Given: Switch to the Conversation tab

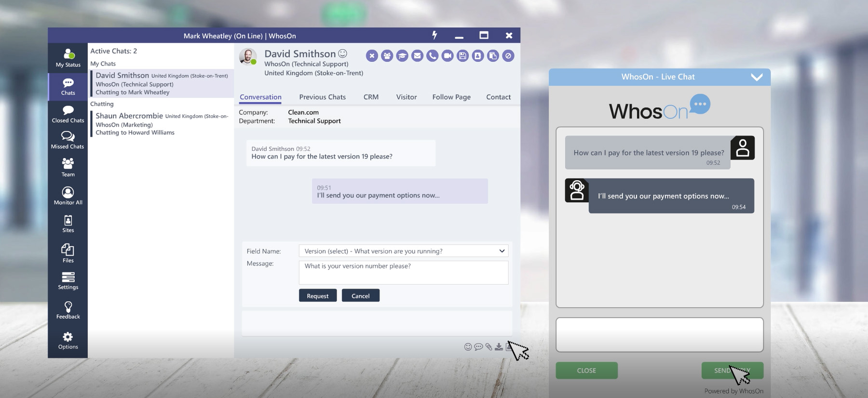Looking at the screenshot, I should 260,97.
